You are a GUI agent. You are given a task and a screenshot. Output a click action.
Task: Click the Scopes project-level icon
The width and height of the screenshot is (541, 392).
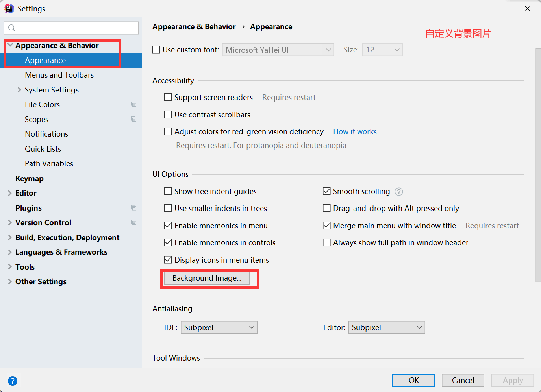(x=133, y=119)
